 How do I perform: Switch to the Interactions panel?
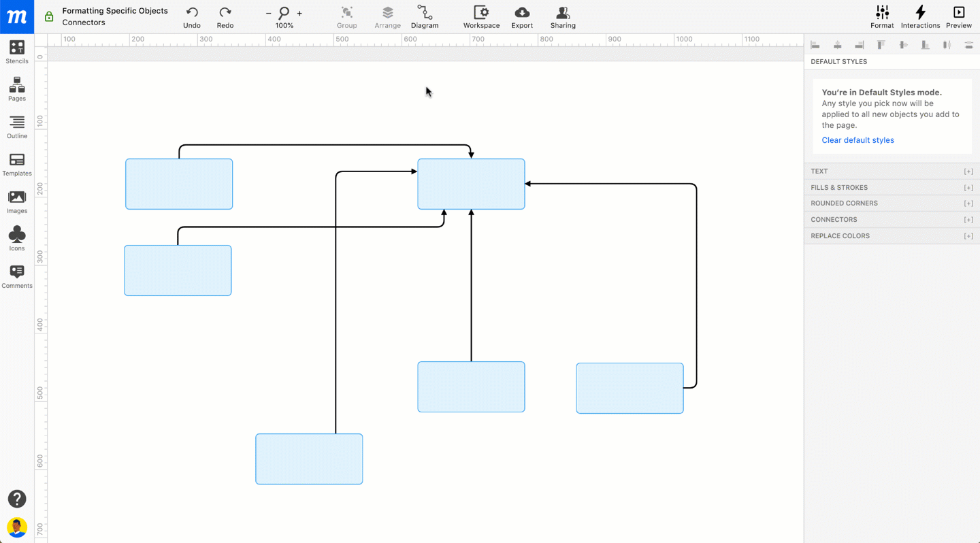[x=920, y=16]
